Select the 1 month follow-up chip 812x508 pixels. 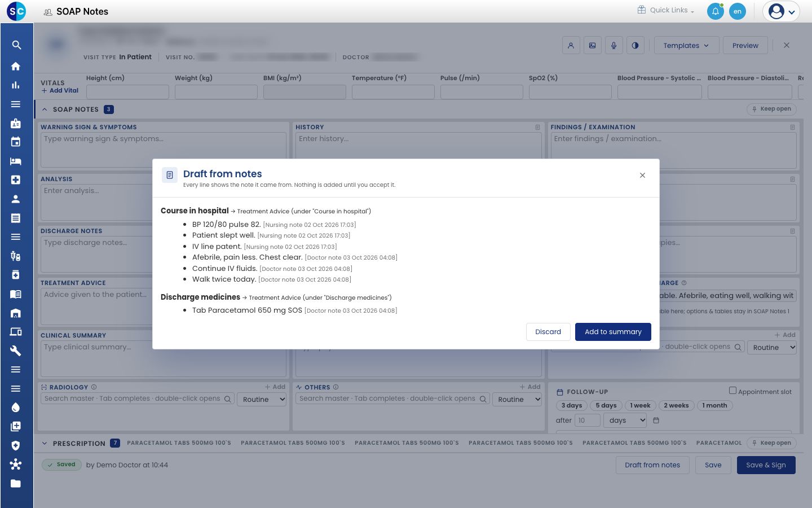click(714, 405)
